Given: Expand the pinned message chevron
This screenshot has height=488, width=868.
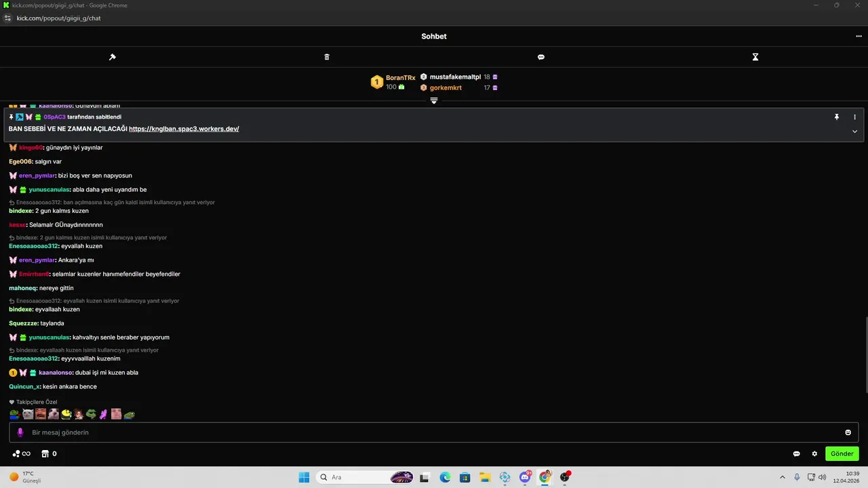Looking at the screenshot, I should click(854, 131).
